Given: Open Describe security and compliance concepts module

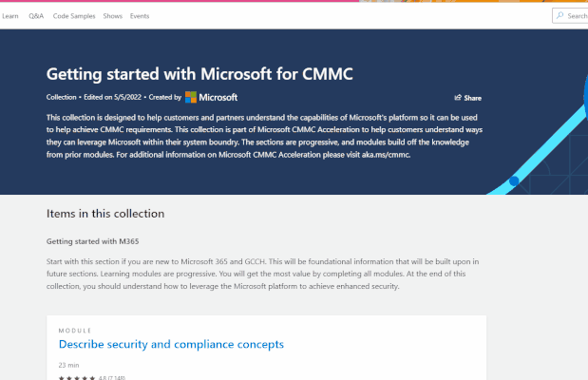Looking at the screenshot, I should point(171,344).
